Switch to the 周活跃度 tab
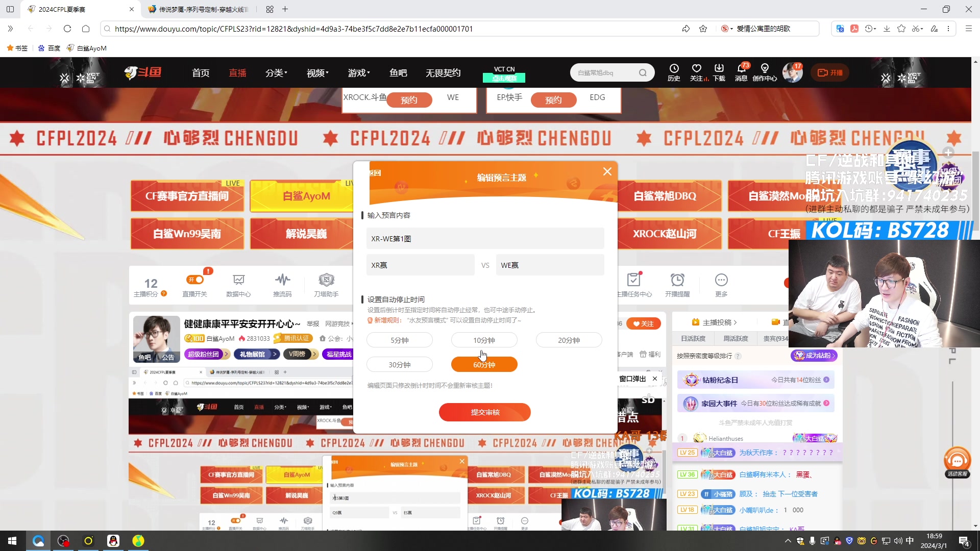 736,339
